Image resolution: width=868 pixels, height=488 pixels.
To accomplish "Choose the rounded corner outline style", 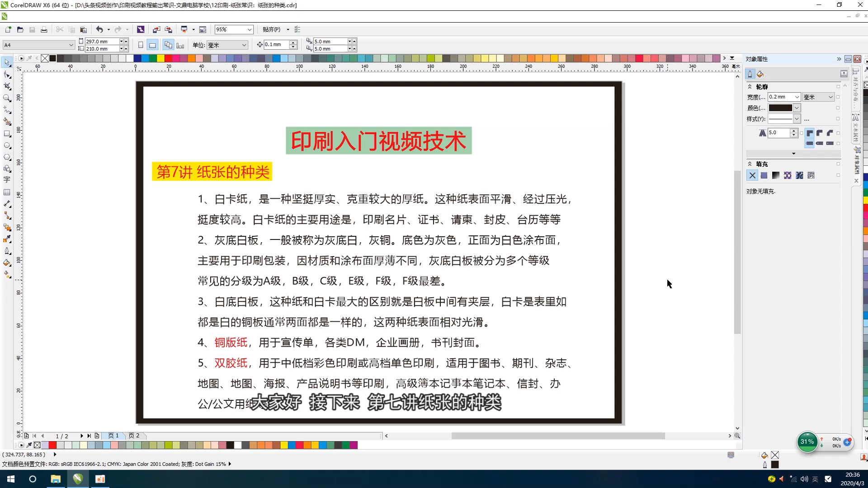I will pyautogui.click(x=820, y=133).
